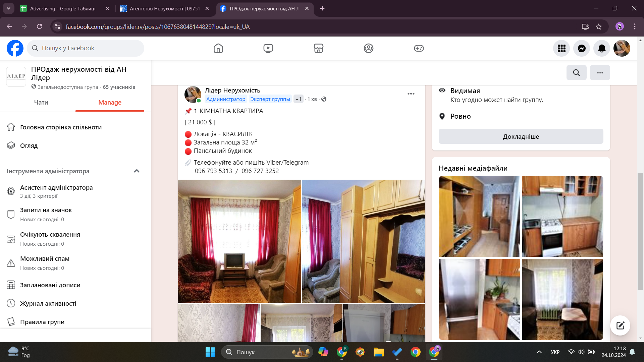This screenshot has width=644, height=362.
Task: Bookmark this page with the star
Action: (x=599, y=26)
